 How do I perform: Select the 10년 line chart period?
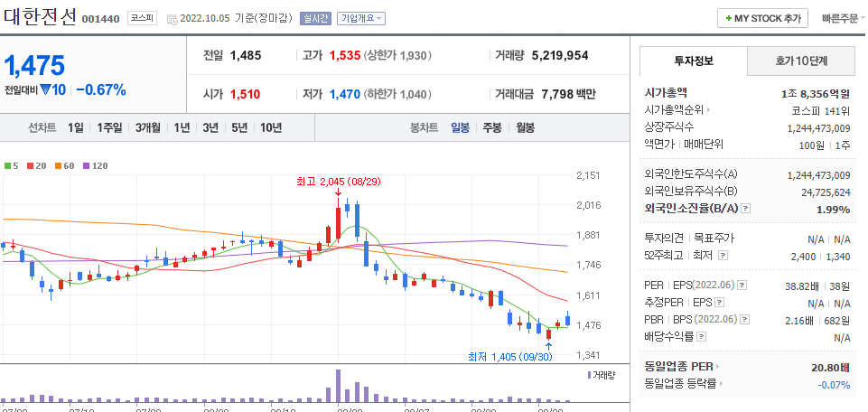point(271,128)
